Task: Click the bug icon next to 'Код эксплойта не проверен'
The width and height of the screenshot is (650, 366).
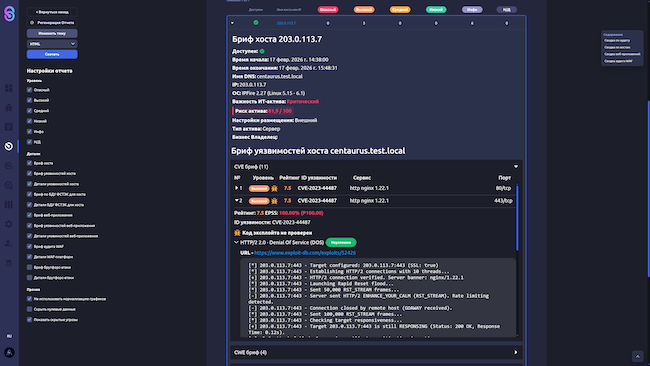Action: point(237,233)
